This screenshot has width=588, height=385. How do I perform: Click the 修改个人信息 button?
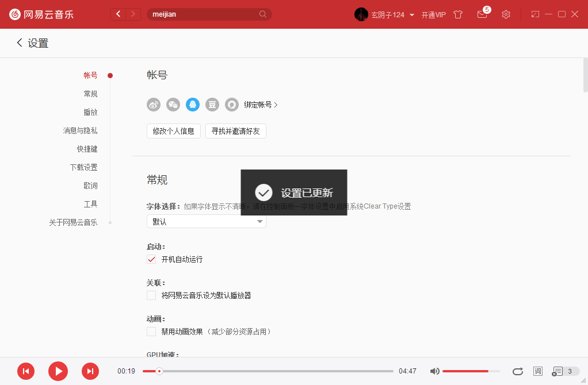[x=173, y=130]
